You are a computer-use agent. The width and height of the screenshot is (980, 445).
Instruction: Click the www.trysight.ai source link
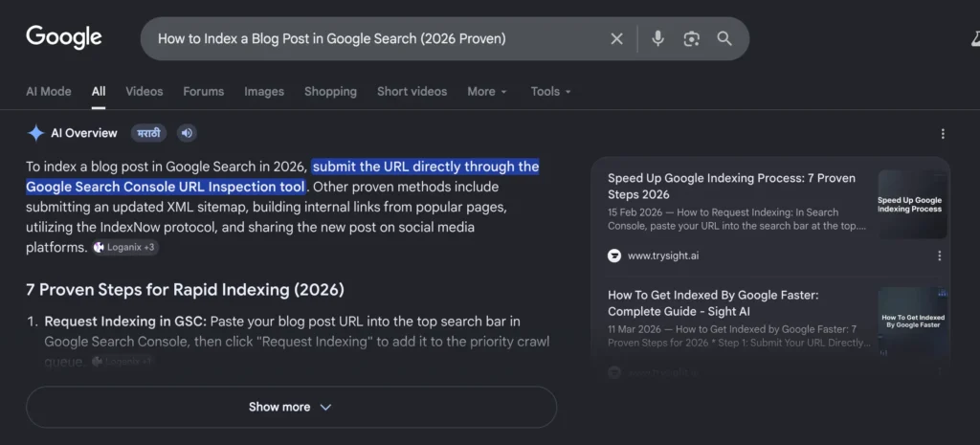(x=663, y=256)
